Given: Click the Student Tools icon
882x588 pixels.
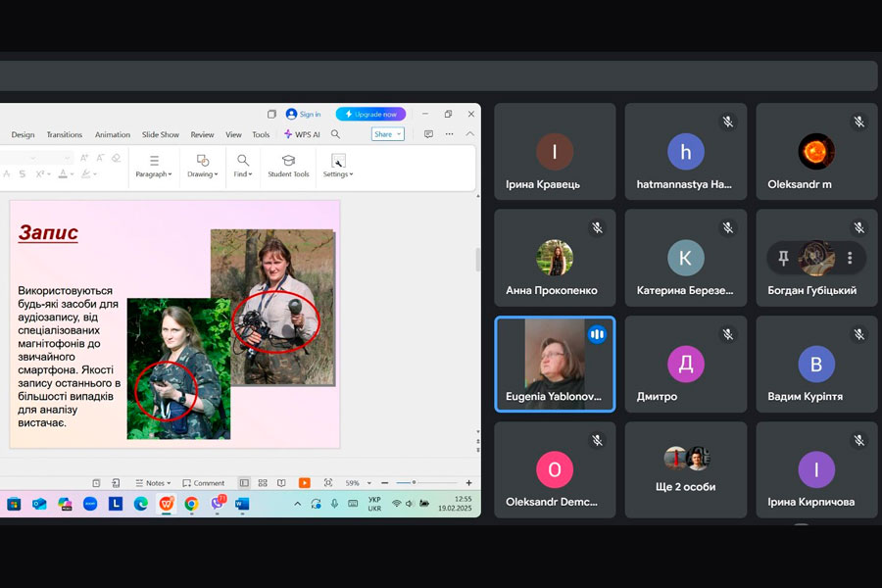Looking at the screenshot, I should click(x=288, y=161).
